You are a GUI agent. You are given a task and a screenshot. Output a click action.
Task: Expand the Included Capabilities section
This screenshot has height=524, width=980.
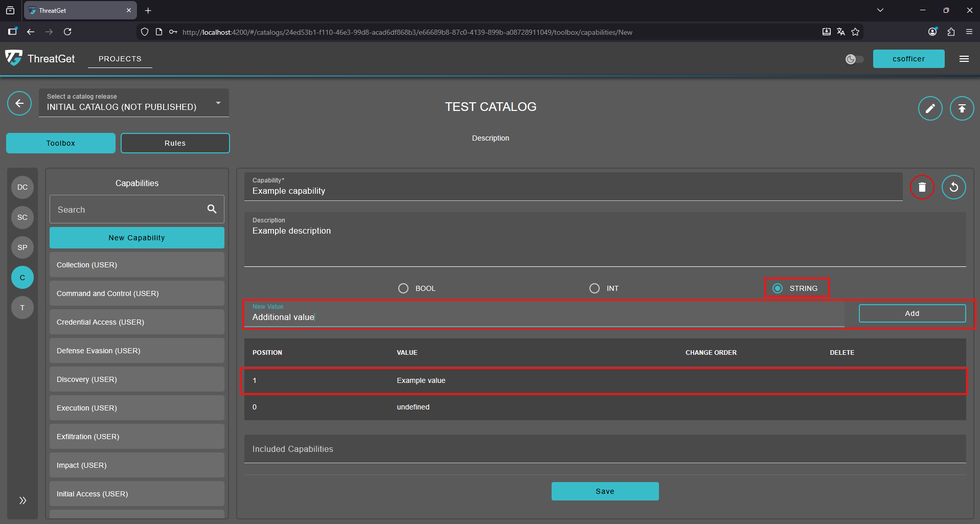click(605, 449)
